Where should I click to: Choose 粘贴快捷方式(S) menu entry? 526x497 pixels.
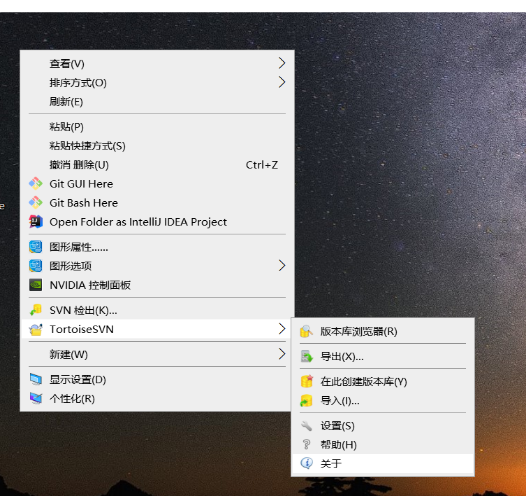click(157, 146)
